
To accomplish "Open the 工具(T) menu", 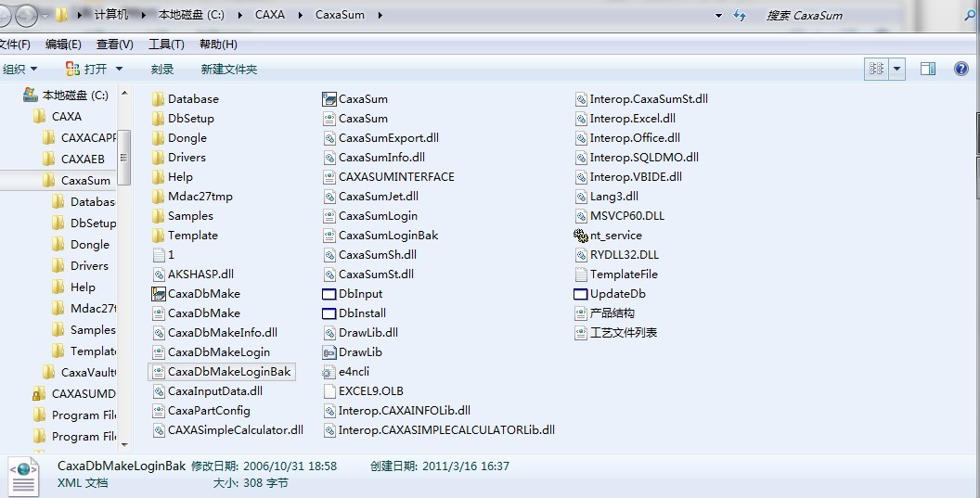I will coord(166,44).
